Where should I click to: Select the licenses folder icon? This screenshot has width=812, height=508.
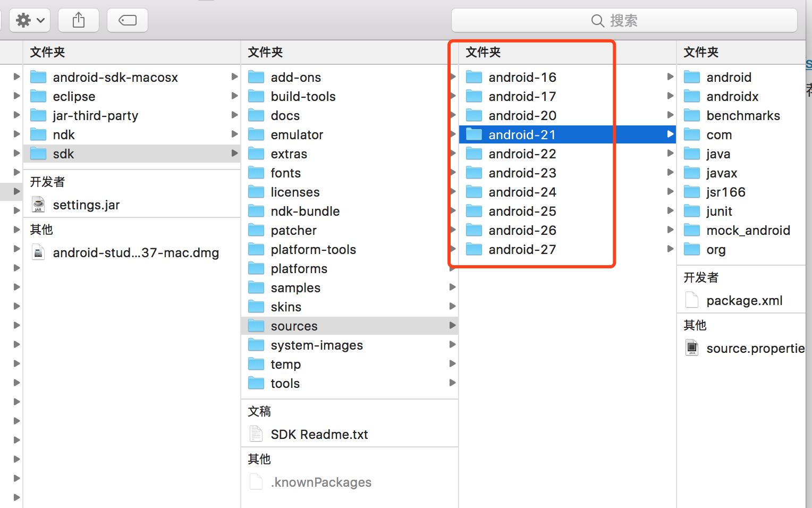coord(256,192)
